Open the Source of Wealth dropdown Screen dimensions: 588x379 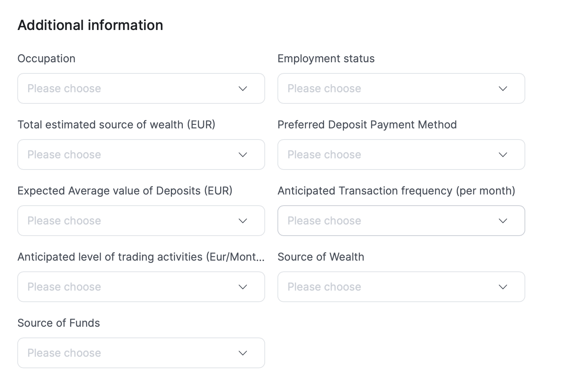coord(391,287)
